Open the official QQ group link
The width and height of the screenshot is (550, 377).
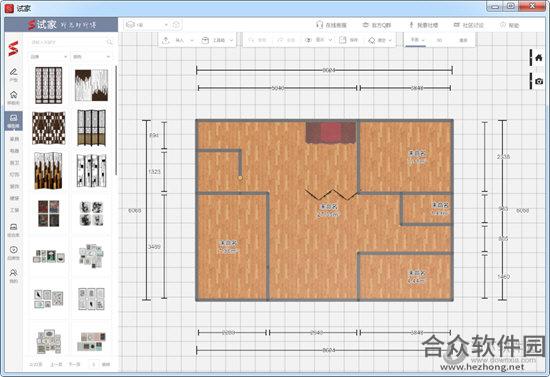(377, 25)
